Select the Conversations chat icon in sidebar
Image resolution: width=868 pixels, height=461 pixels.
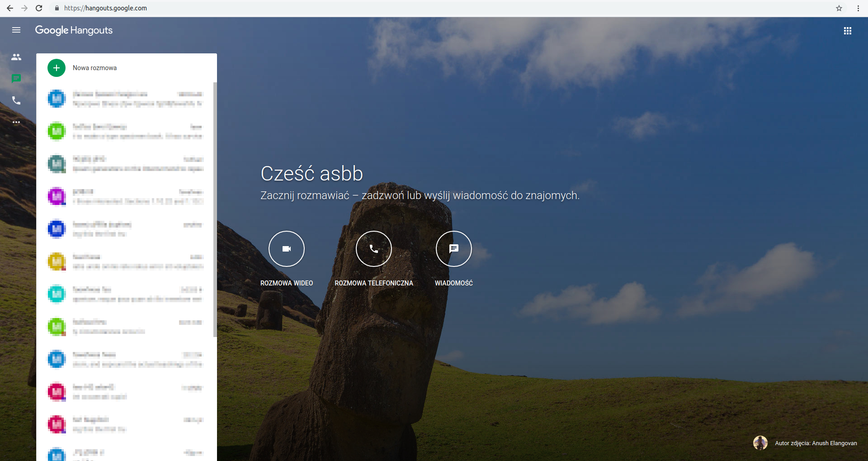point(16,79)
